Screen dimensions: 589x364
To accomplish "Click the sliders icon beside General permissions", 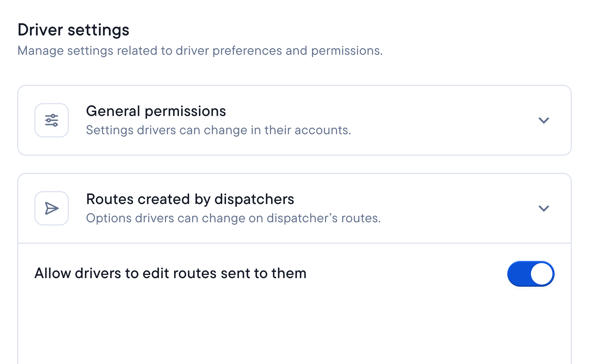I will pyautogui.click(x=52, y=121).
